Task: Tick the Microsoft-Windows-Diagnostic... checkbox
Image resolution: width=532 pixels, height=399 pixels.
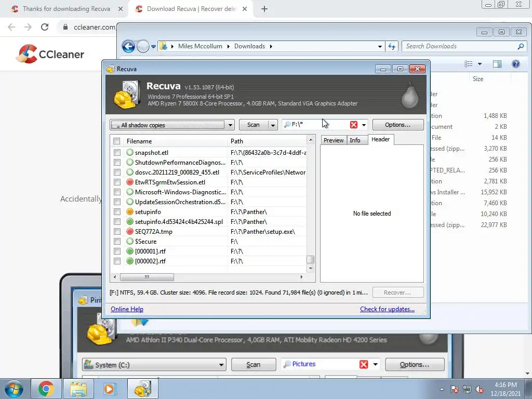Action: (x=117, y=192)
